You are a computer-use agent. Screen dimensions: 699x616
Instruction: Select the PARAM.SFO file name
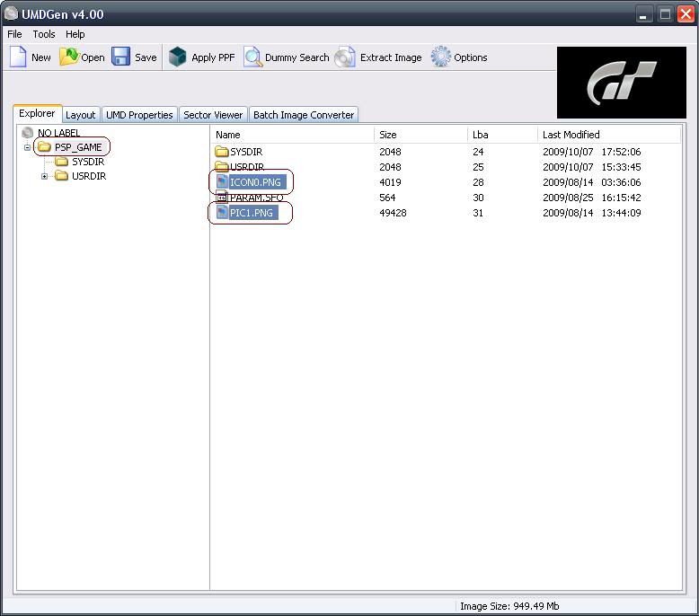click(256, 198)
